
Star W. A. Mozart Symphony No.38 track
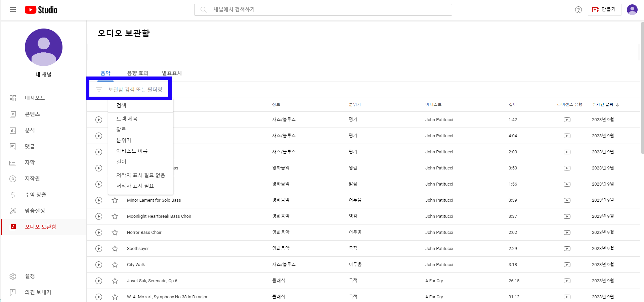click(x=115, y=297)
